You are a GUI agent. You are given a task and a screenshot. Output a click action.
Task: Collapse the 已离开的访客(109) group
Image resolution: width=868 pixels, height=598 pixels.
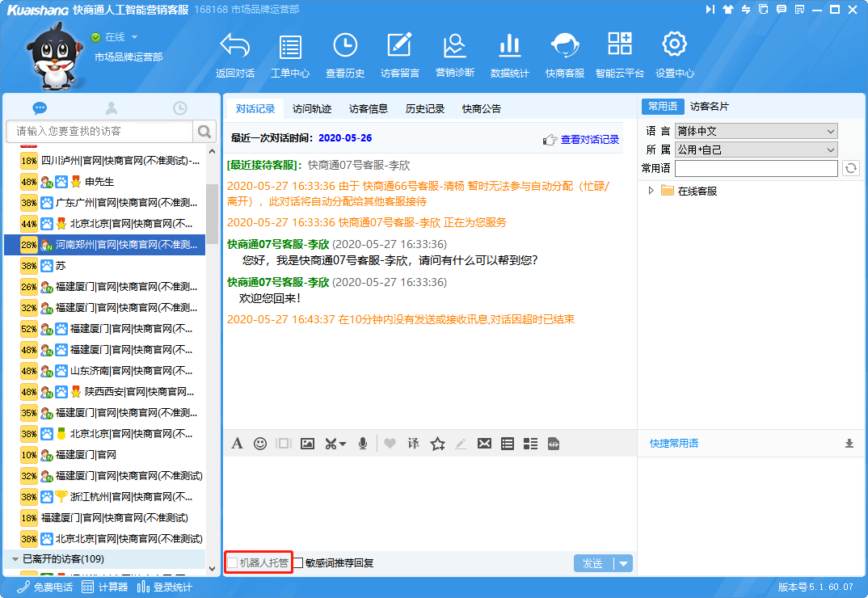point(15,559)
